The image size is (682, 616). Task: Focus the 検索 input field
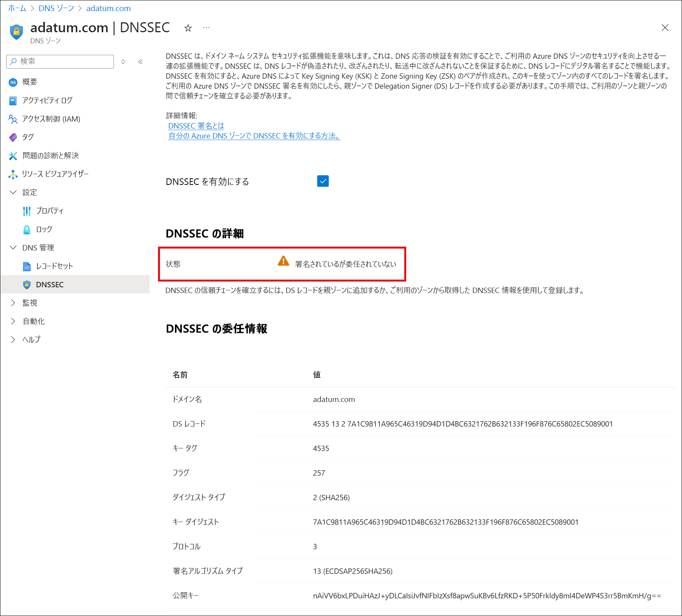click(60, 61)
